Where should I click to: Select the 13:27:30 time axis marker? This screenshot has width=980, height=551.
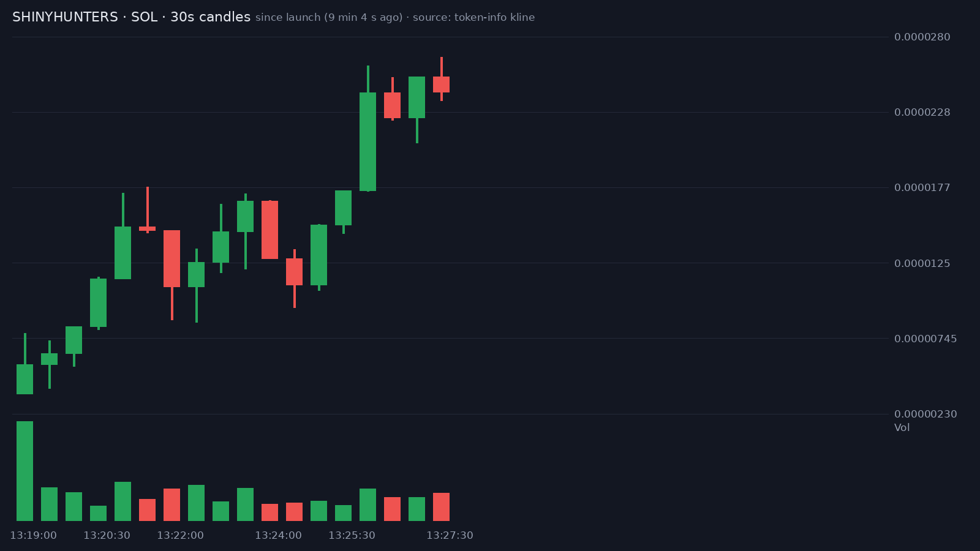point(450,535)
